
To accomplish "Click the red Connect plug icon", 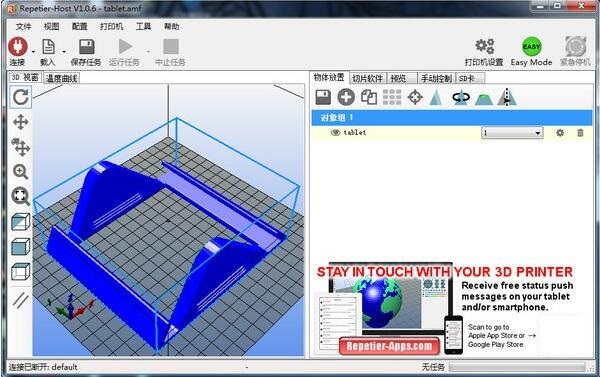I will (x=18, y=47).
